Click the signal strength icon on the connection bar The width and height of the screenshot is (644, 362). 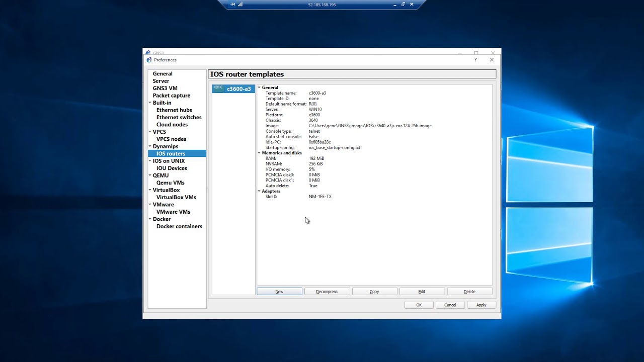pos(240,5)
